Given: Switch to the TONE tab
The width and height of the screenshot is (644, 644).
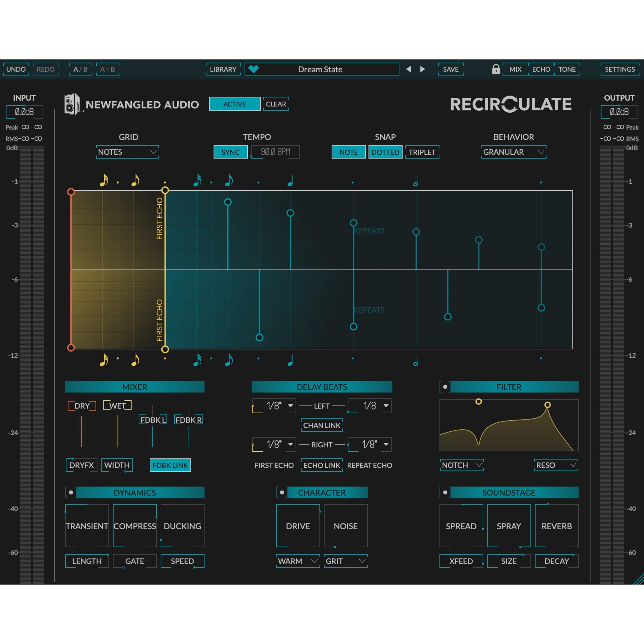Looking at the screenshot, I should click(567, 69).
